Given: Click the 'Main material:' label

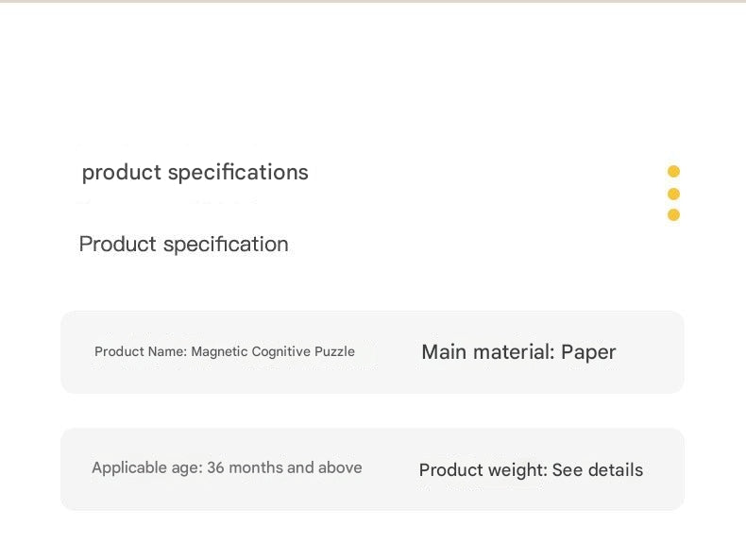Looking at the screenshot, I should tap(488, 352).
